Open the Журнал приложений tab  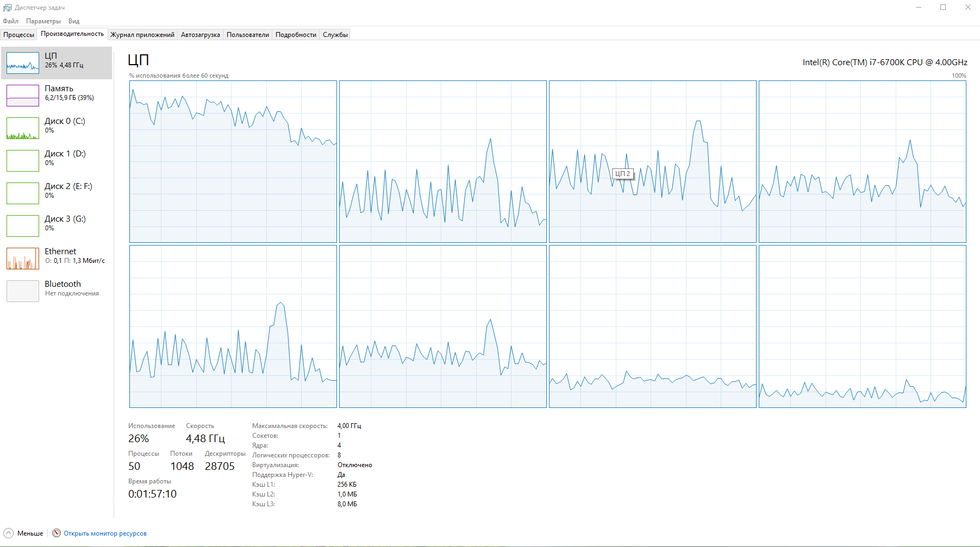pos(142,35)
